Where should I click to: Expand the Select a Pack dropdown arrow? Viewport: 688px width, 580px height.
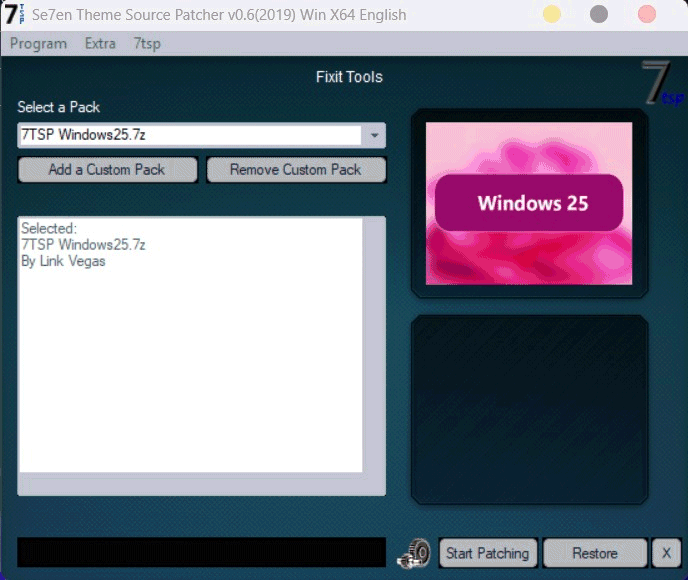pyautogui.click(x=374, y=135)
